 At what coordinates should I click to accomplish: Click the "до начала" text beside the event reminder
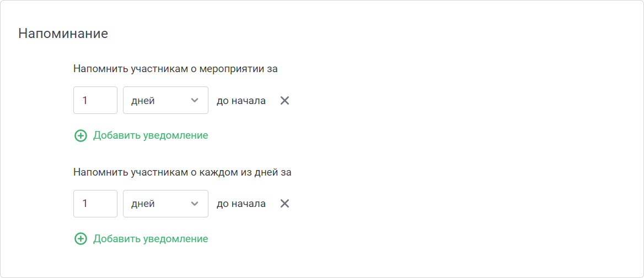tap(241, 100)
